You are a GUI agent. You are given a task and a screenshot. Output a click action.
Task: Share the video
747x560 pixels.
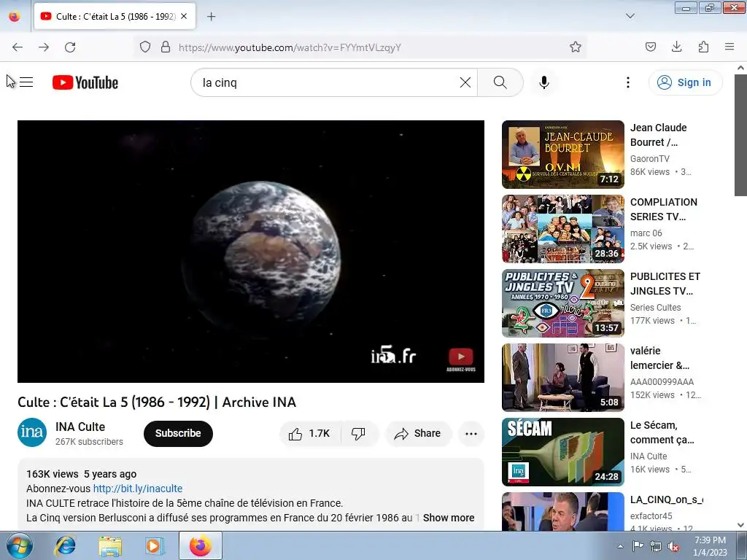pos(418,433)
